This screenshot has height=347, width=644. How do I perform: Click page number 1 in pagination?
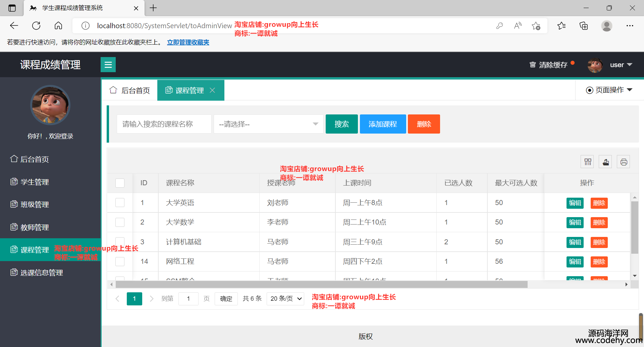[134, 299]
